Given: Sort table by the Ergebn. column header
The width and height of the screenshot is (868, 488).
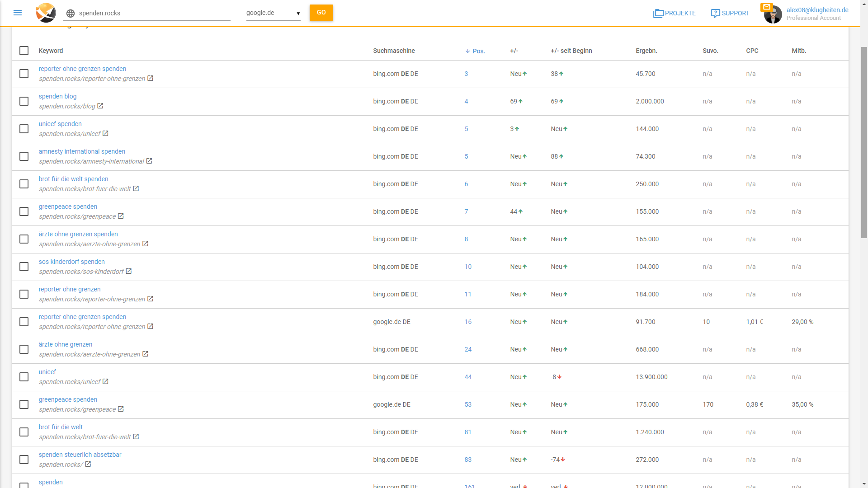Looking at the screenshot, I should click(x=646, y=51).
